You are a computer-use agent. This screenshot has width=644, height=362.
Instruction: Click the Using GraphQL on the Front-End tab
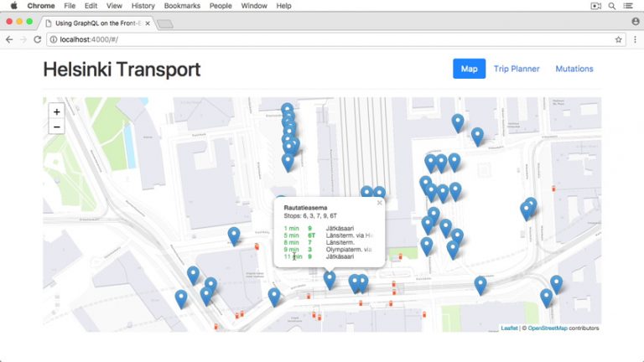98,23
